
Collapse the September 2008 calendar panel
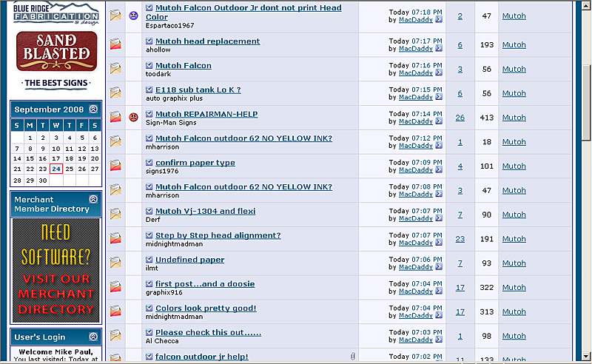(93, 109)
